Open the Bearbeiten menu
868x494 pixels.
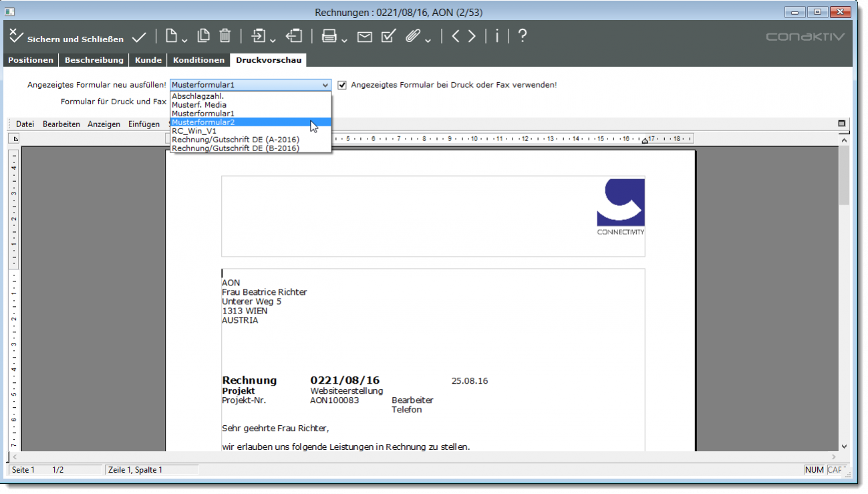(61, 124)
